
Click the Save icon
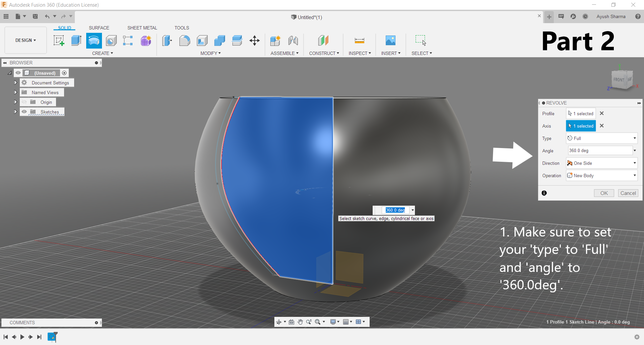pos(35,16)
